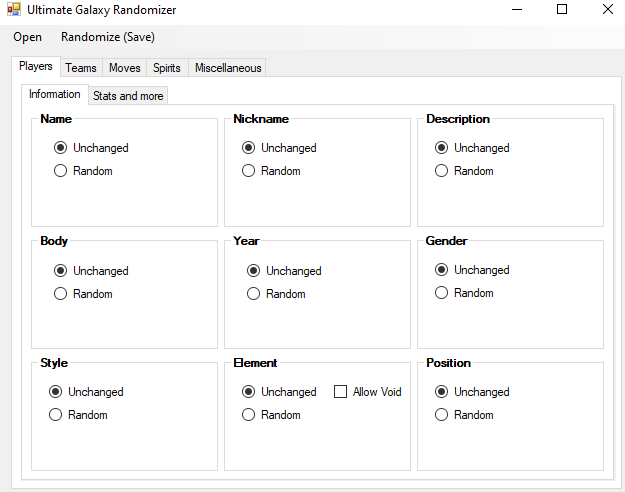The width and height of the screenshot is (625, 492).
Task: Click Randomize (Save) menu item
Action: tap(108, 37)
